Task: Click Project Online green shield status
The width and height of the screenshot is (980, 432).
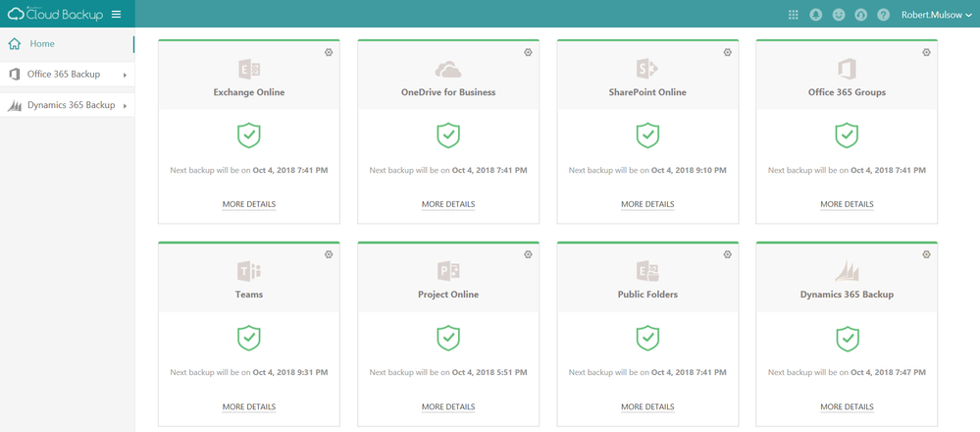Action: (448, 338)
